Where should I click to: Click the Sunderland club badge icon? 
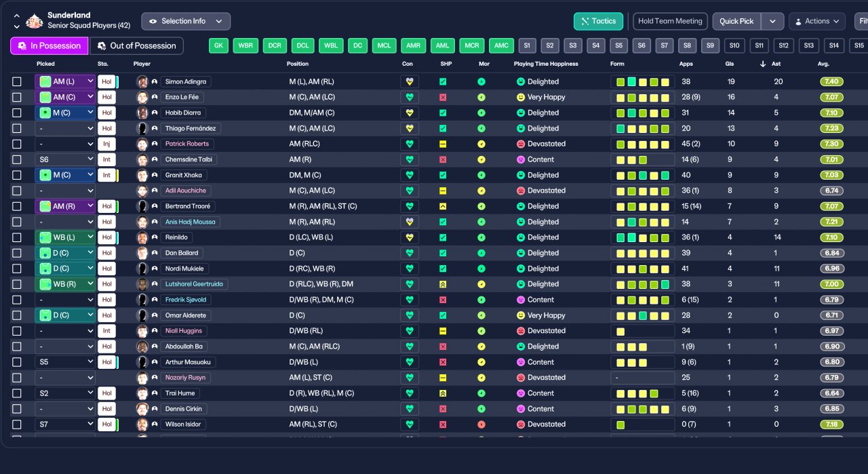(34, 21)
